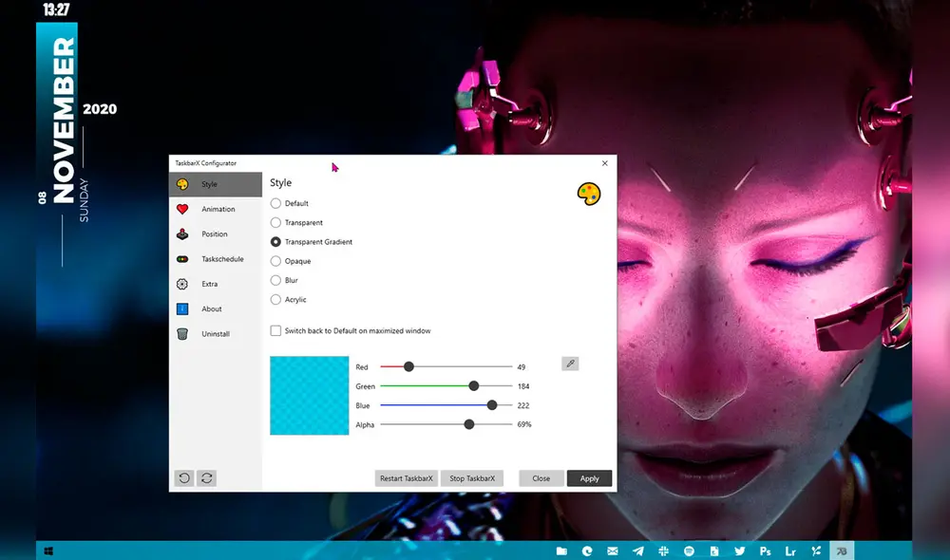Enable Switch back to Default on maximized window
The width and height of the screenshot is (950, 560).
tap(274, 330)
